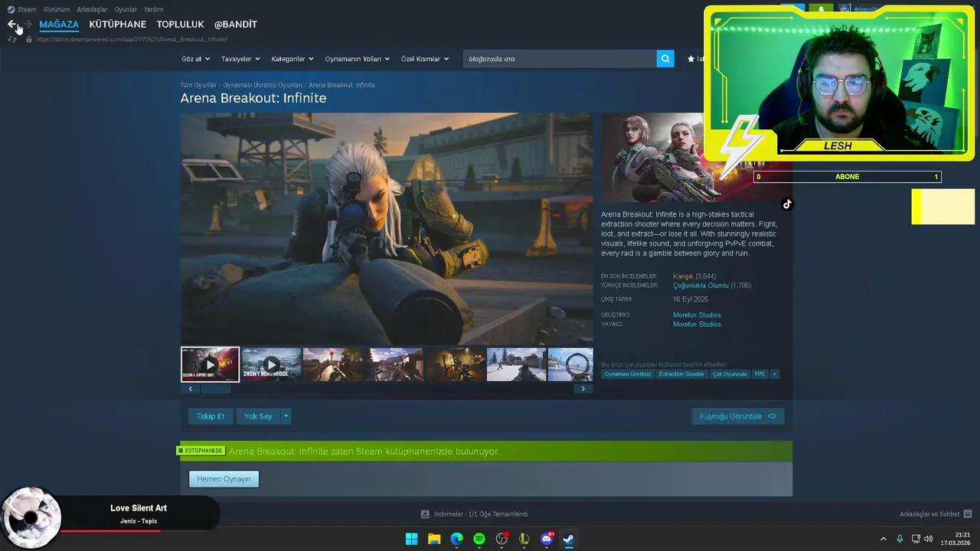Select the FPS tag
This screenshot has height=551, width=980.
[x=759, y=374]
